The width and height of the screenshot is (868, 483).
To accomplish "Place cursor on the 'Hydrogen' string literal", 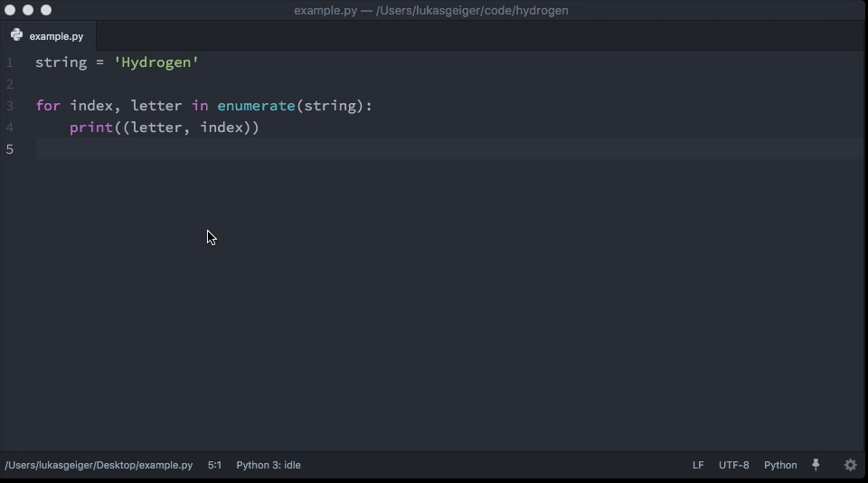I will point(156,62).
